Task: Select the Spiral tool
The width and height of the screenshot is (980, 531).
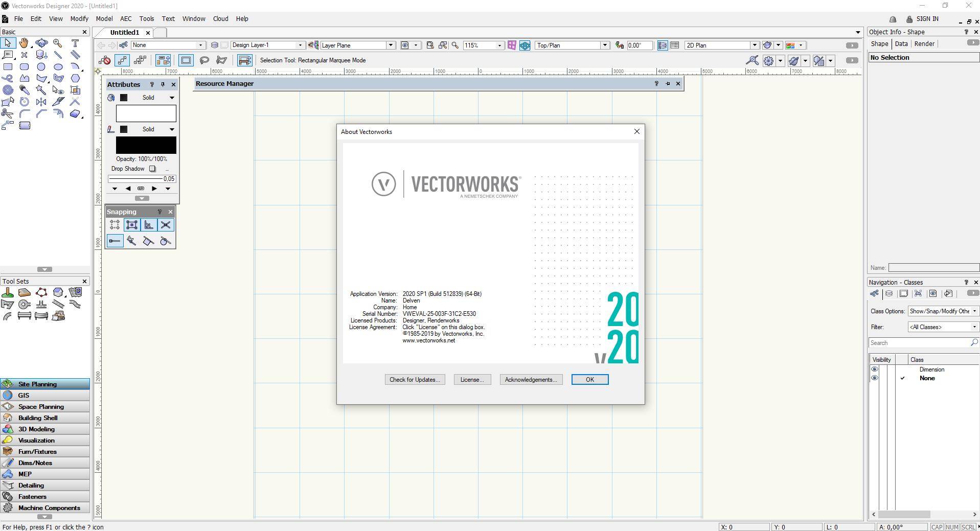Action: click(8, 90)
